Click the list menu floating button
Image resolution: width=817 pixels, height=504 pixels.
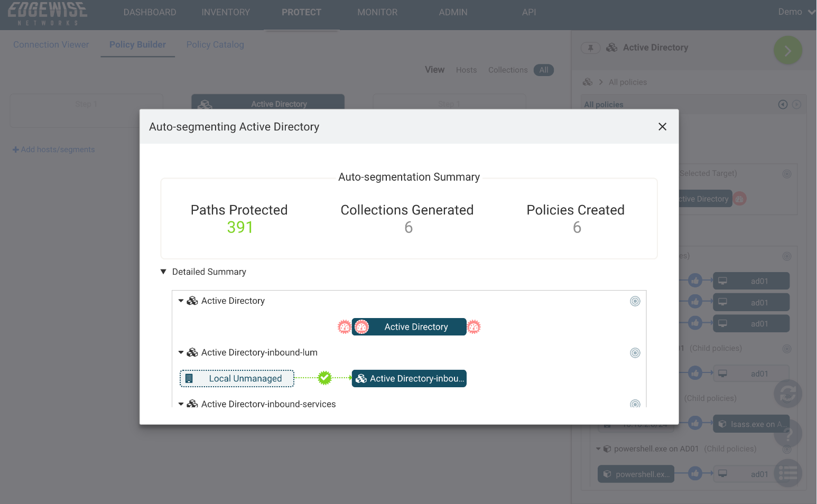(x=788, y=473)
